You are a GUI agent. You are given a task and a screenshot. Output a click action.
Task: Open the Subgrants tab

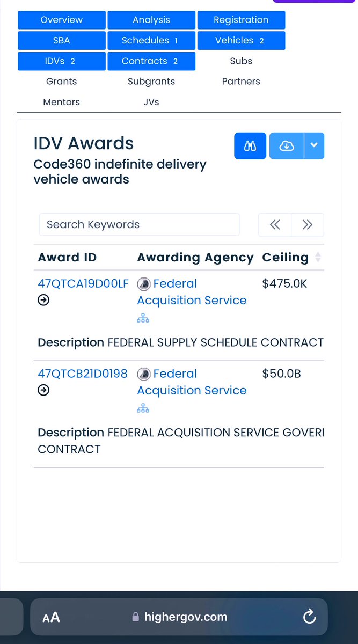tap(151, 82)
